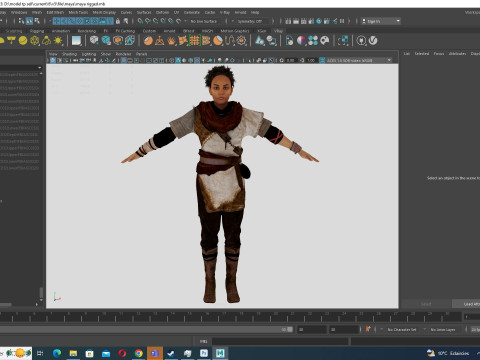
Task: Toggle the leftmost highlighted viewport panel toolbar icon
Action: click(x=53, y=60)
